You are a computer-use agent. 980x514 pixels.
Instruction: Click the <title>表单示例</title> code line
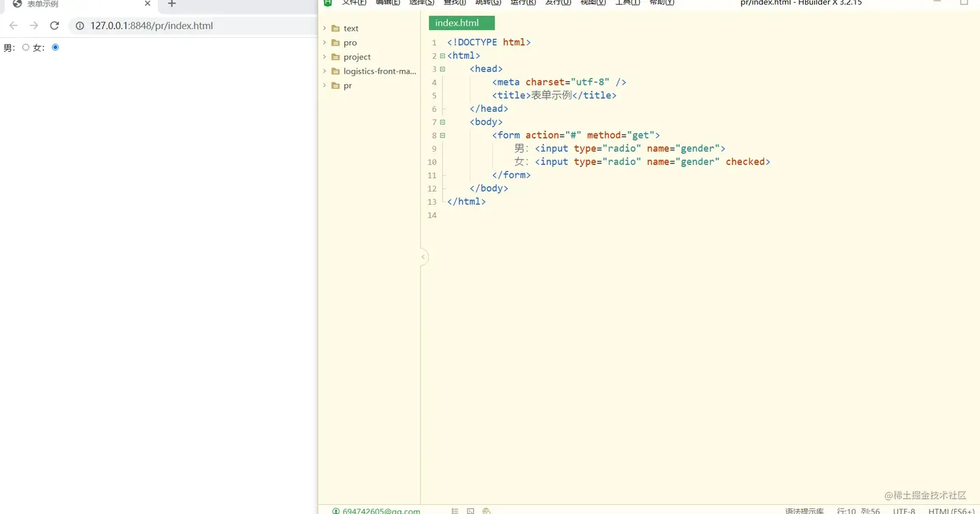click(x=554, y=95)
